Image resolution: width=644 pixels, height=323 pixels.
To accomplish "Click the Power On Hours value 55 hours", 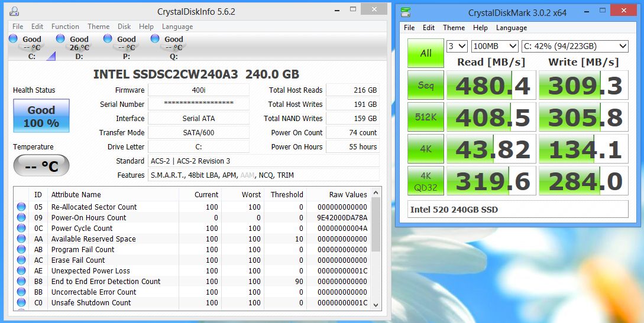I will coord(353,147).
